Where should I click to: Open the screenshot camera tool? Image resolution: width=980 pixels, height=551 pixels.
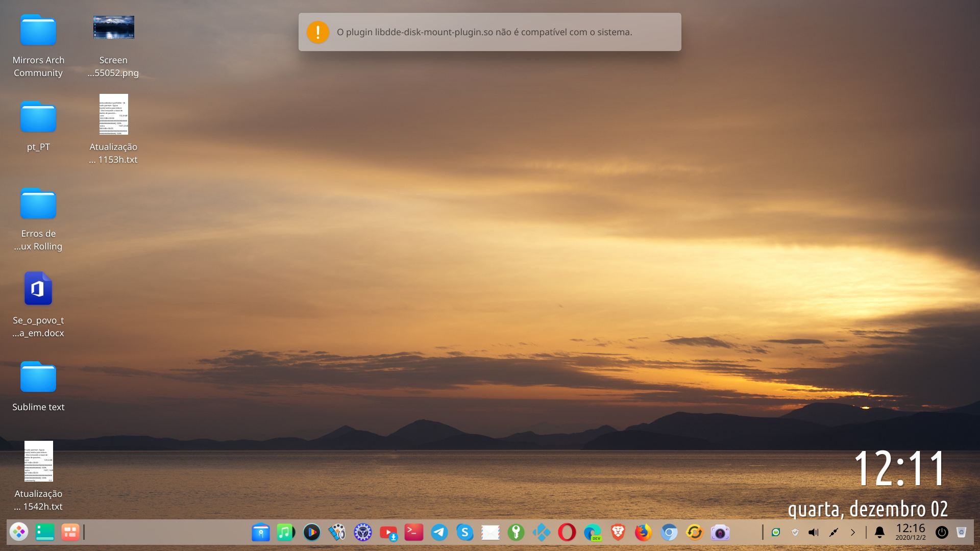pyautogui.click(x=720, y=532)
